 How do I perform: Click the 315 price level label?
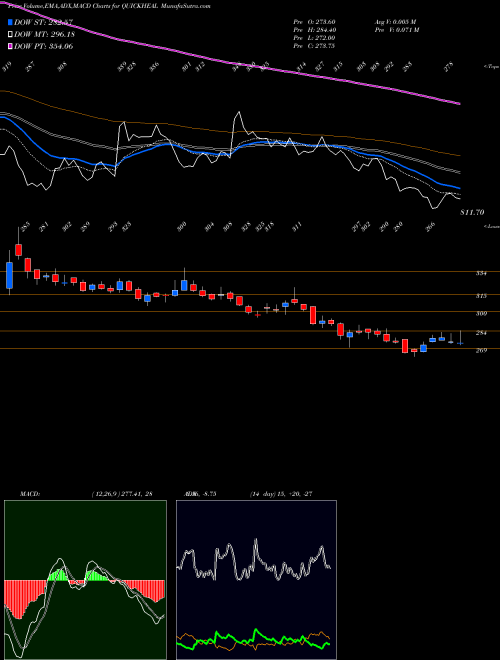point(481,296)
